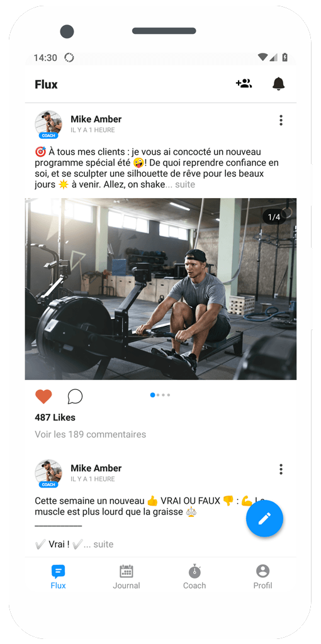Switch to the Journal tab
Screen dimensions: 321x644
pos(126,577)
